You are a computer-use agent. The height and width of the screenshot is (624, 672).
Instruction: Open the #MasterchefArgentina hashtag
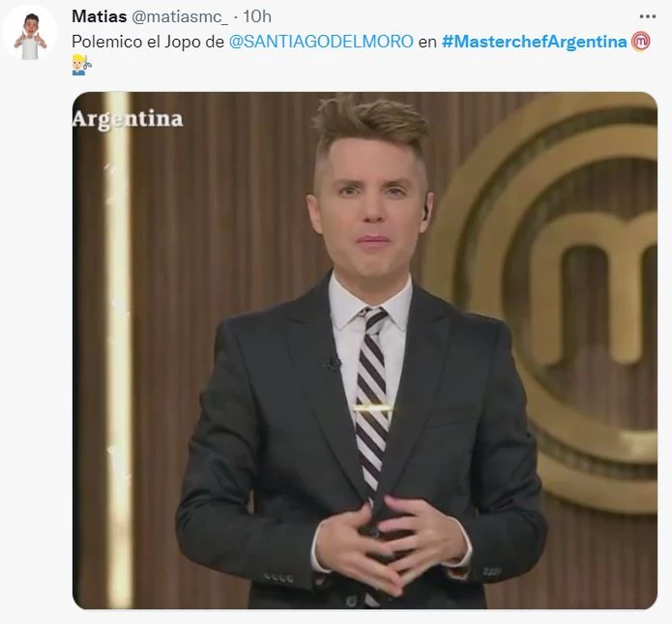(x=534, y=42)
